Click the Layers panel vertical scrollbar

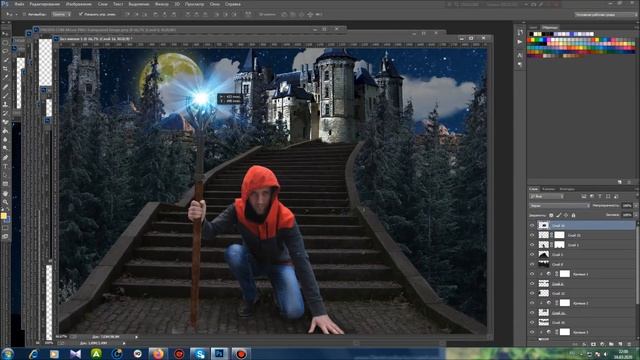click(637, 265)
